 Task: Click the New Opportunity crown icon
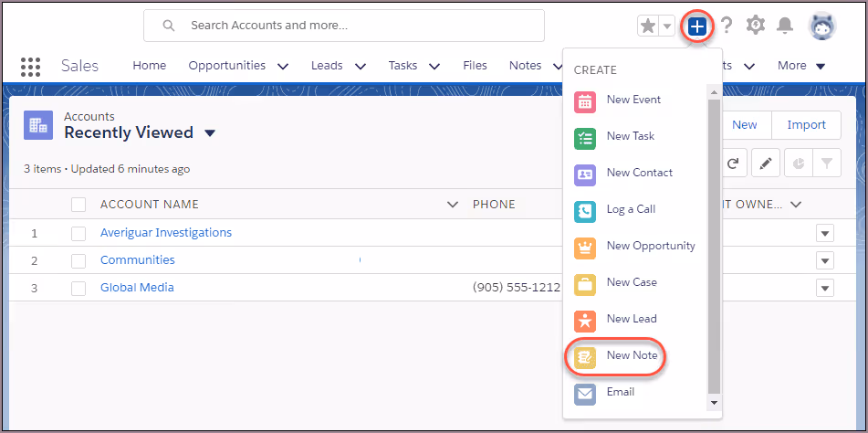click(x=585, y=248)
